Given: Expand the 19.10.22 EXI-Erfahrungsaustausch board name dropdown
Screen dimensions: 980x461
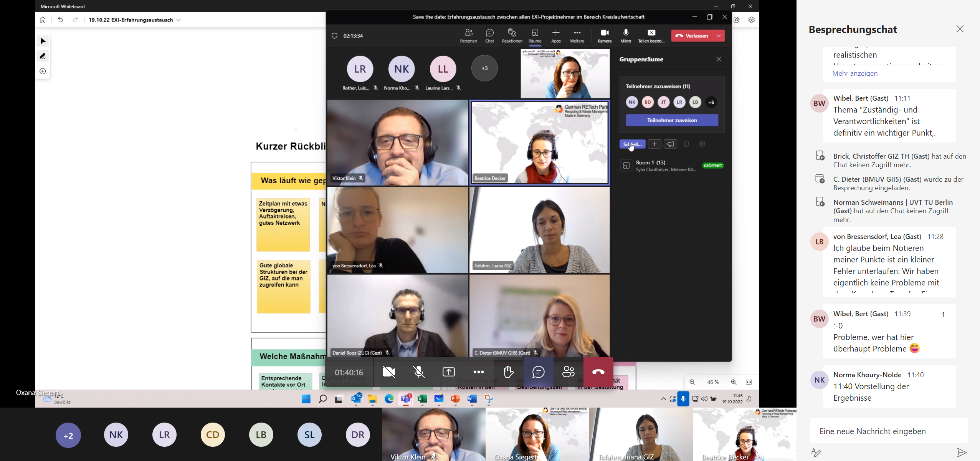Looking at the screenshot, I should click(179, 20).
